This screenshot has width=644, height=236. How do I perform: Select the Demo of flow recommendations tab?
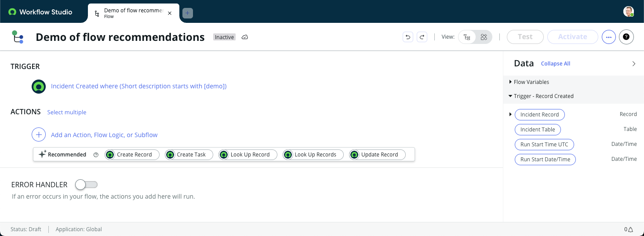134,13
